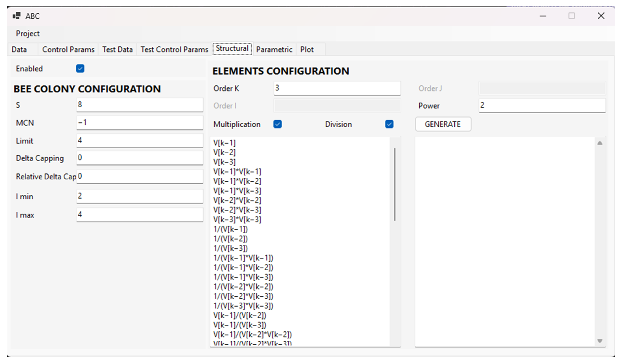Click the disabled Order I field

click(x=337, y=106)
